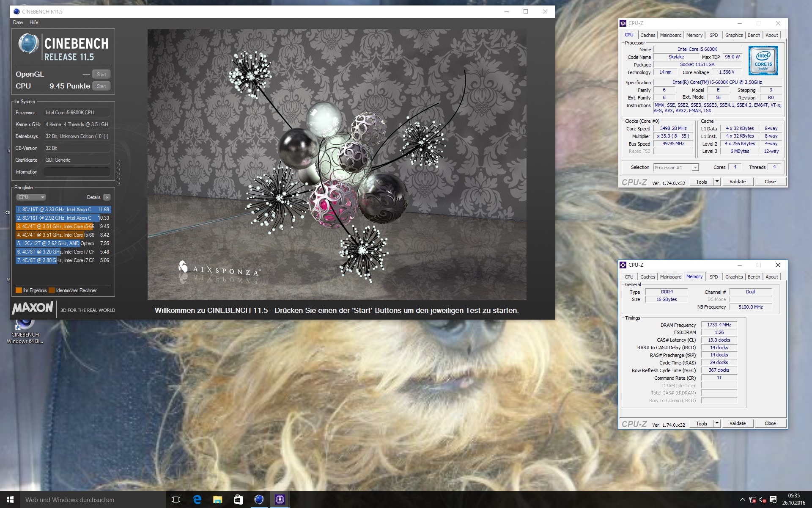The width and height of the screenshot is (812, 508).
Task: Open About tab in lower CPU-Z window
Action: 772,277
